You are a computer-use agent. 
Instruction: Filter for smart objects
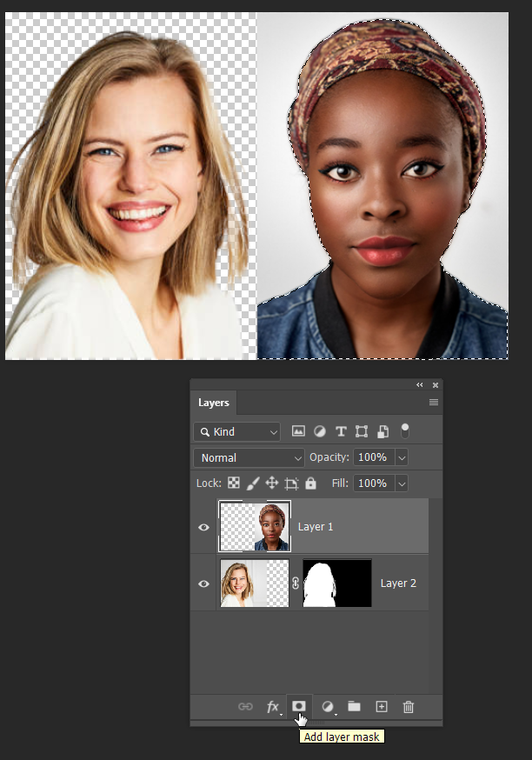(x=382, y=431)
